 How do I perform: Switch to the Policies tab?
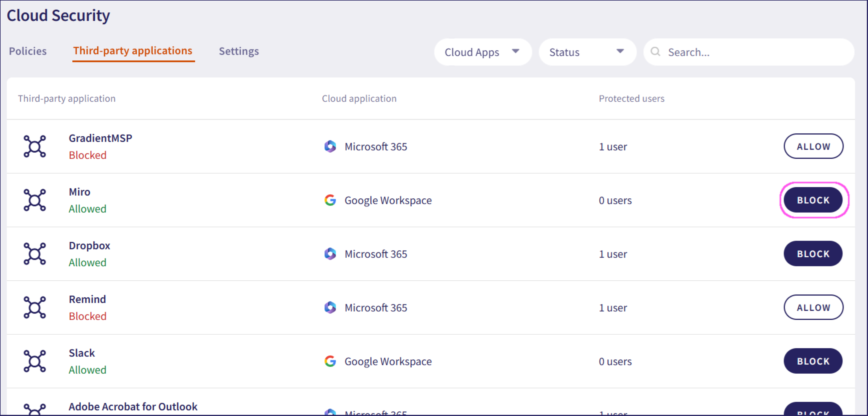coord(28,51)
